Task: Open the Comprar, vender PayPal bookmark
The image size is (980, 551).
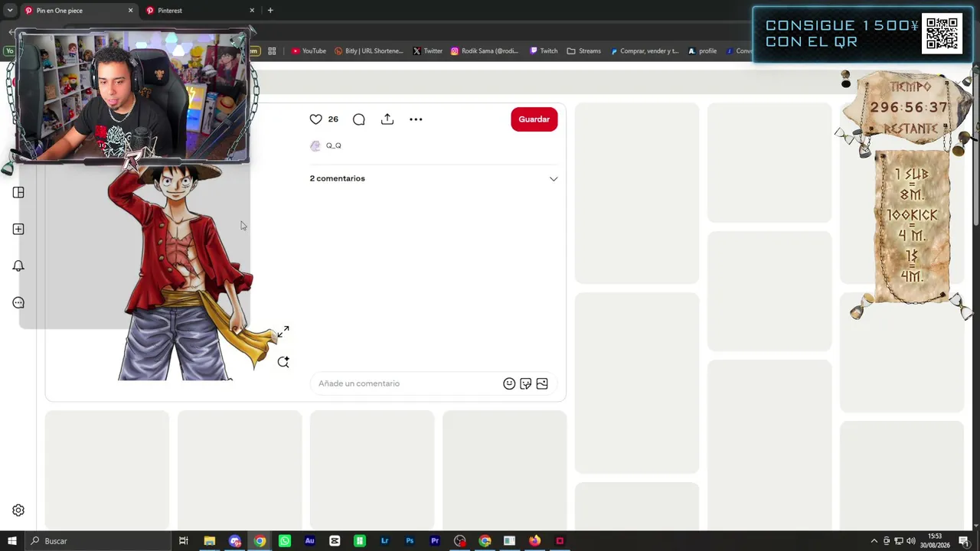Action: (x=644, y=51)
